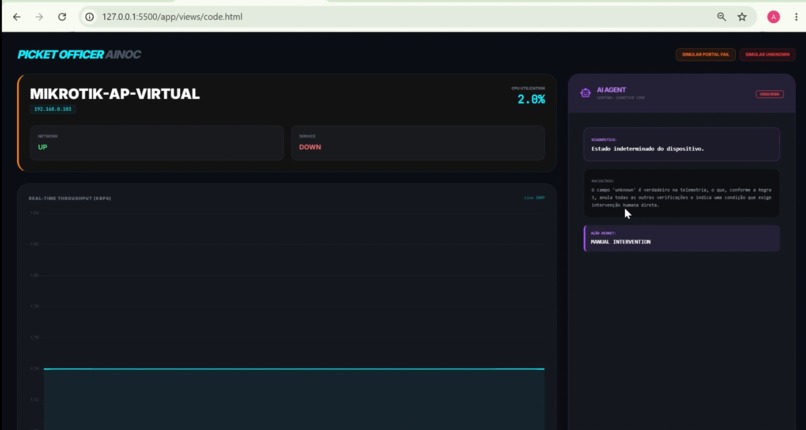Bookmark this page with the star
Viewport: 806px width, 430px height.
(742, 17)
